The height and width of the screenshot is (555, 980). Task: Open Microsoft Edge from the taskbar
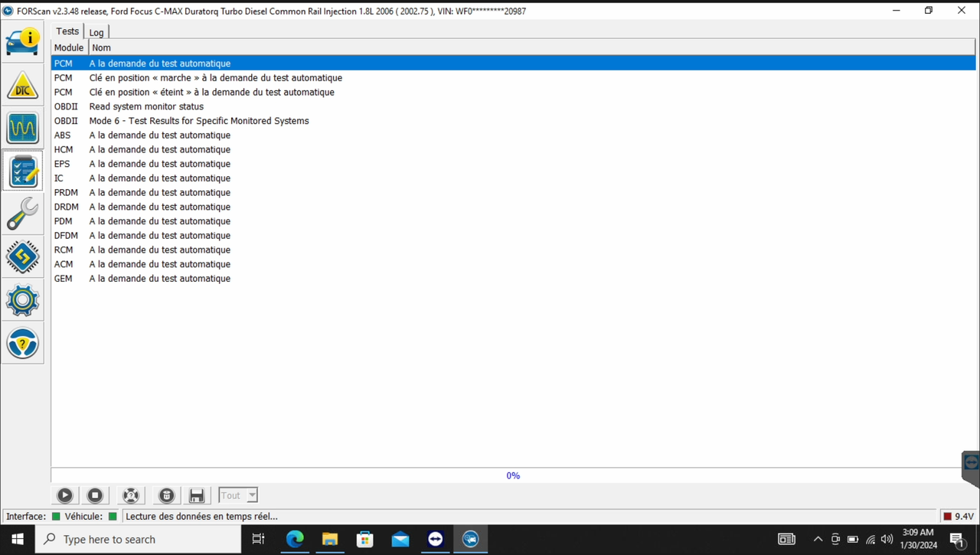pyautogui.click(x=295, y=539)
